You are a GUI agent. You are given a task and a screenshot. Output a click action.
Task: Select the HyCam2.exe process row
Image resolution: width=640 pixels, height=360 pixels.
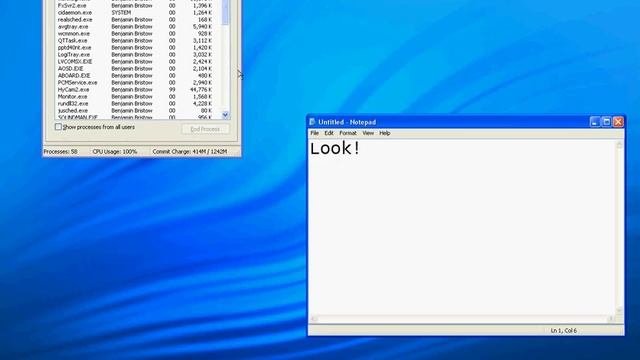(x=139, y=89)
